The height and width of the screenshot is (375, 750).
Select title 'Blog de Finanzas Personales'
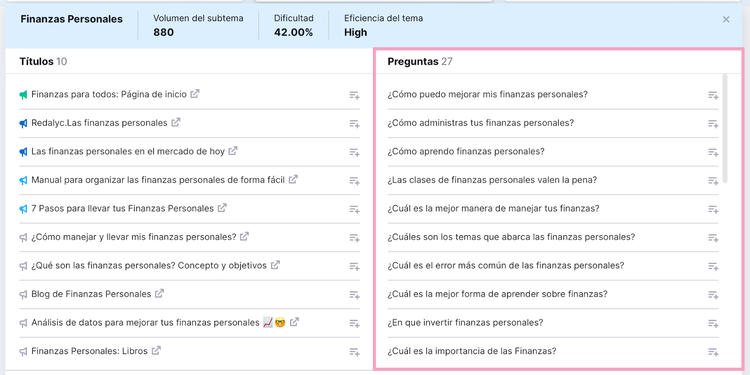[x=91, y=294]
